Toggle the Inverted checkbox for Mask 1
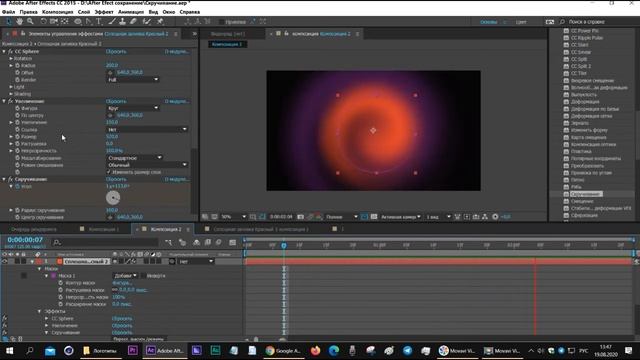The height and width of the screenshot is (360, 640). click(x=143, y=276)
